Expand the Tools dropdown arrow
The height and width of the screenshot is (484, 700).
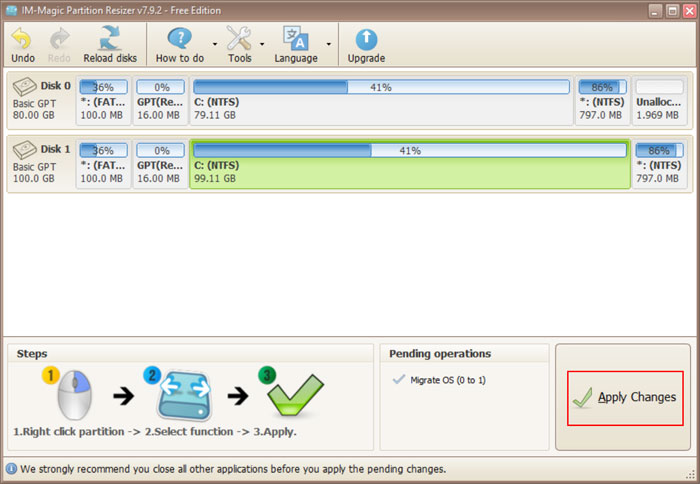point(262,44)
